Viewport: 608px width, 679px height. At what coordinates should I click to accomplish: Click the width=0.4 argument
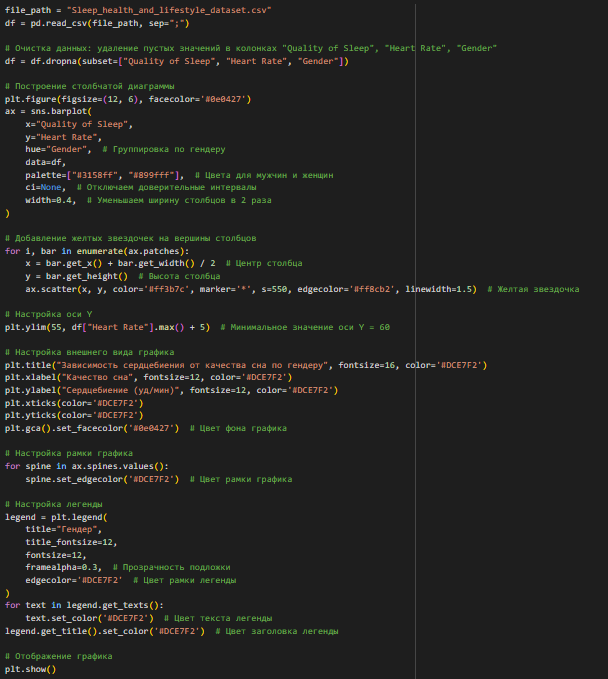point(51,201)
